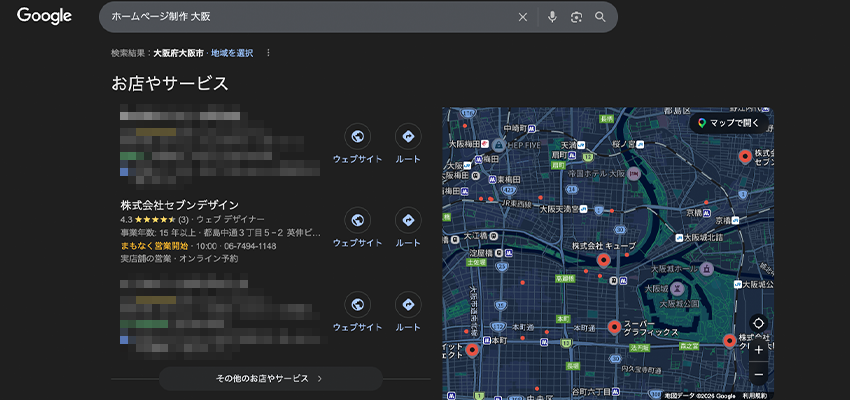850x400 pixels.
Task: Click the まもなく営業開始 status text
Action: coord(154,246)
